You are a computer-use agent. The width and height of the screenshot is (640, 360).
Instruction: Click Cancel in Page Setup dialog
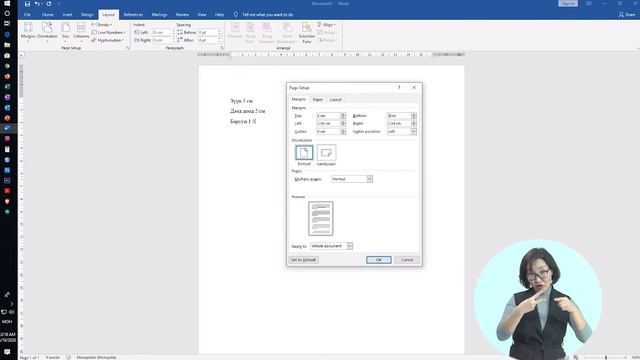(407, 260)
